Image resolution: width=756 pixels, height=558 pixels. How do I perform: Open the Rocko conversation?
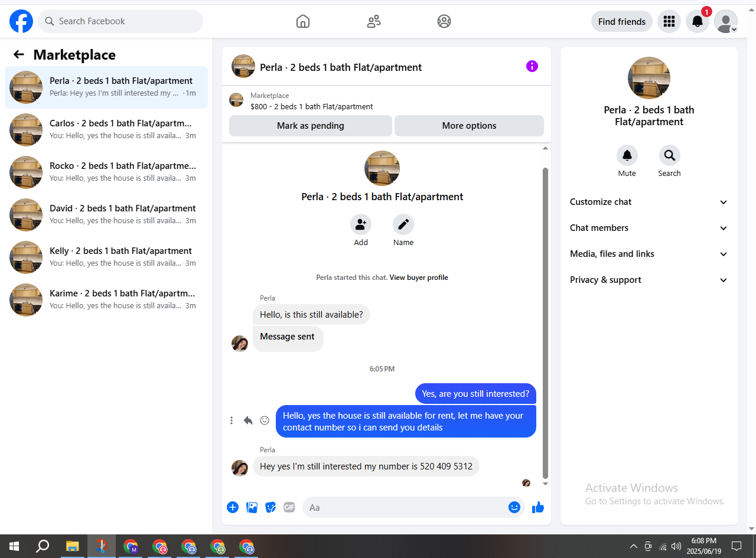click(x=106, y=172)
